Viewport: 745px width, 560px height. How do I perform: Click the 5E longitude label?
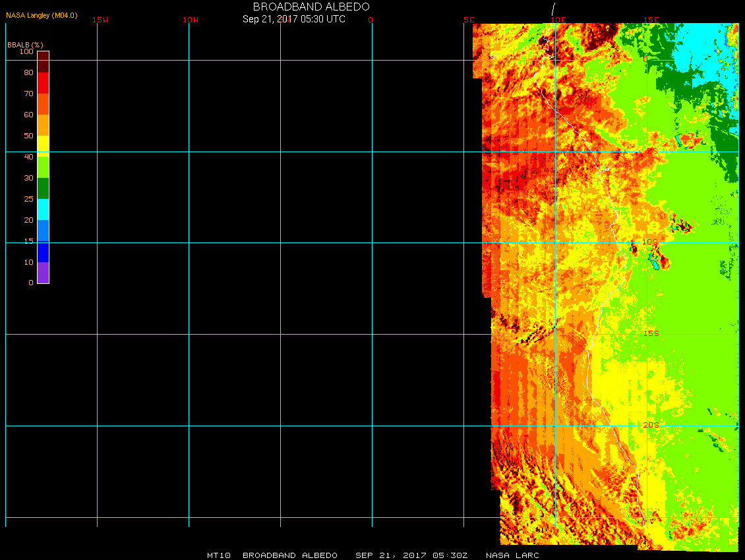pos(469,20)
